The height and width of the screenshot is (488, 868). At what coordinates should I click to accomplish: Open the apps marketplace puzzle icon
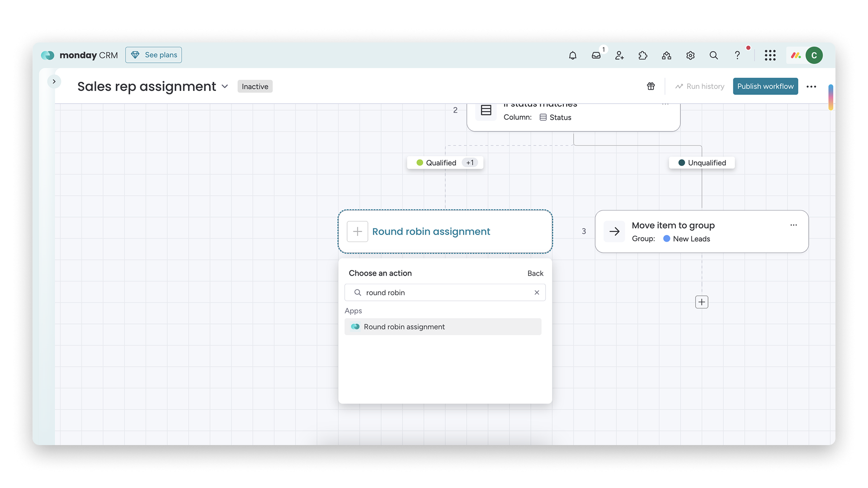click(x=643, y=55)
